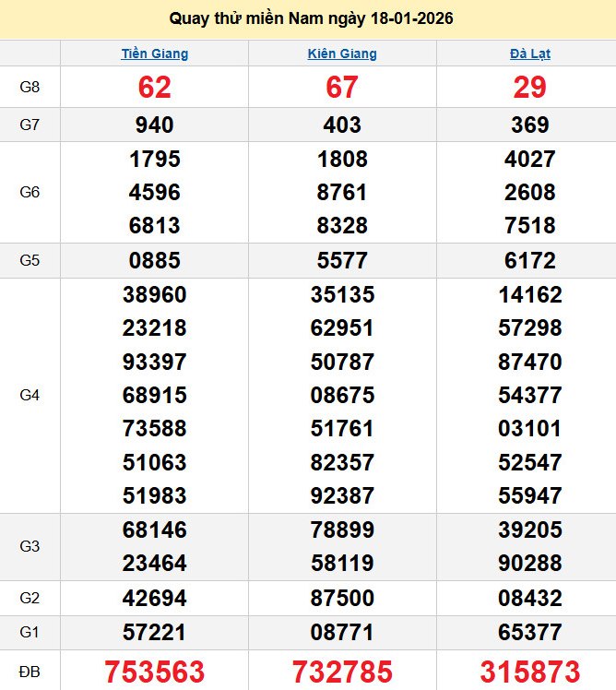
Task: Select the G8 row label
Action: point(30,88)
